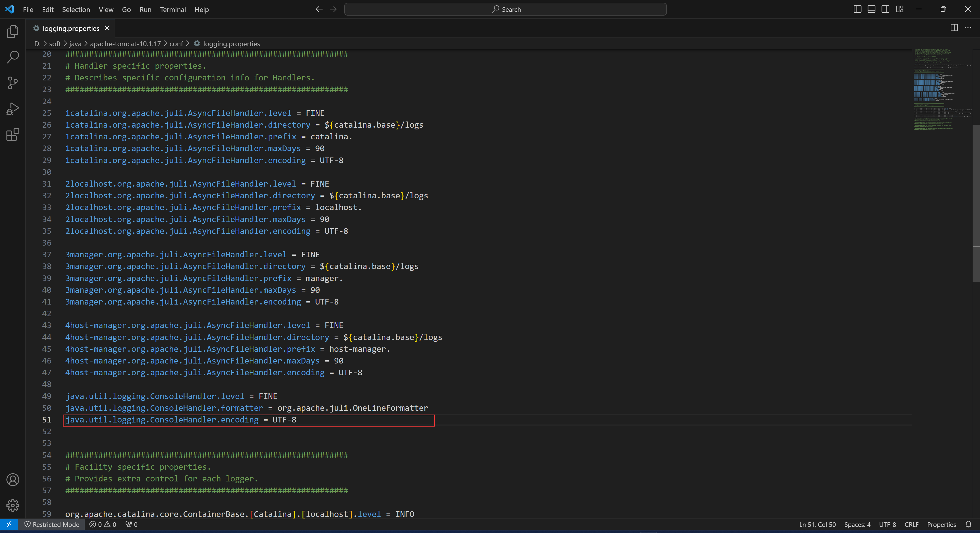Open the Source Control view

click(13, 83)
